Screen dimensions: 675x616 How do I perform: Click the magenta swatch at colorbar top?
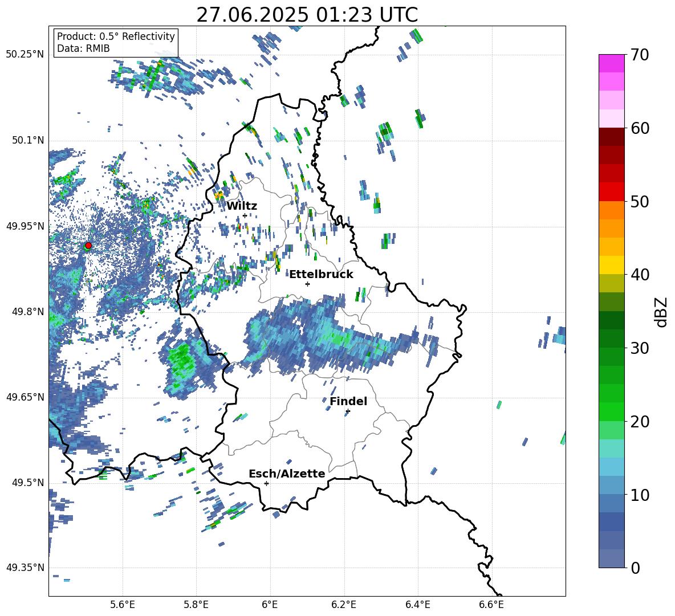pos(611,63)
